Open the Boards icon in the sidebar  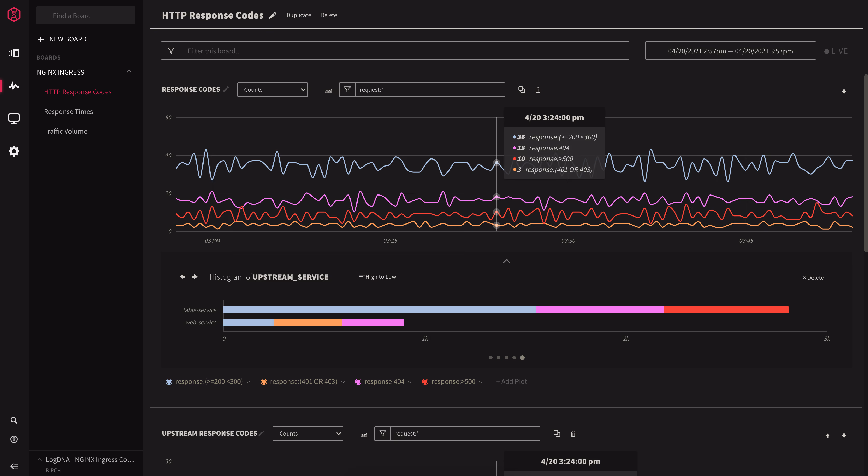pos(14,53)
